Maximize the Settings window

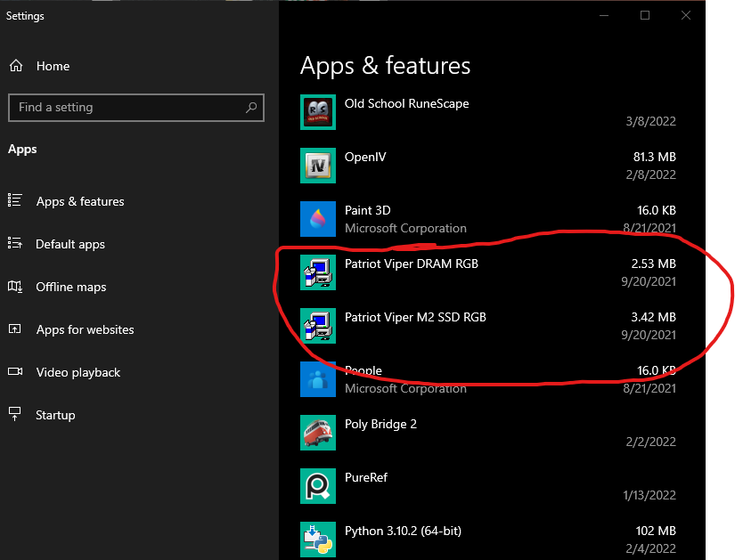pyautogui.click(x=645, y=15)
